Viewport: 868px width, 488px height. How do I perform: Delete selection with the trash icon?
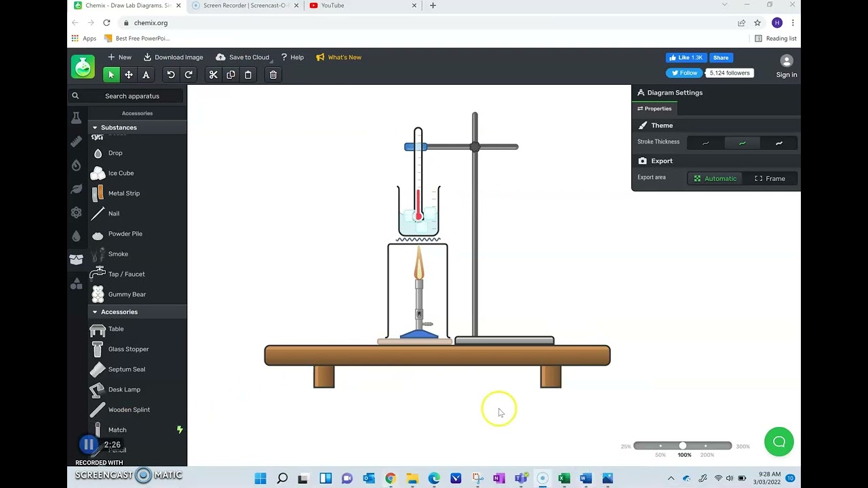(273, 75)
